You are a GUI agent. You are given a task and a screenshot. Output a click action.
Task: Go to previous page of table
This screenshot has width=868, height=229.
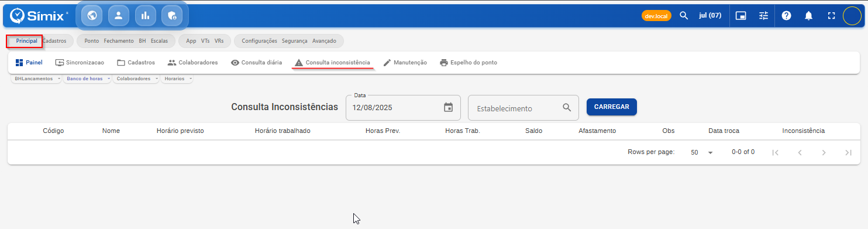[800, 152]
